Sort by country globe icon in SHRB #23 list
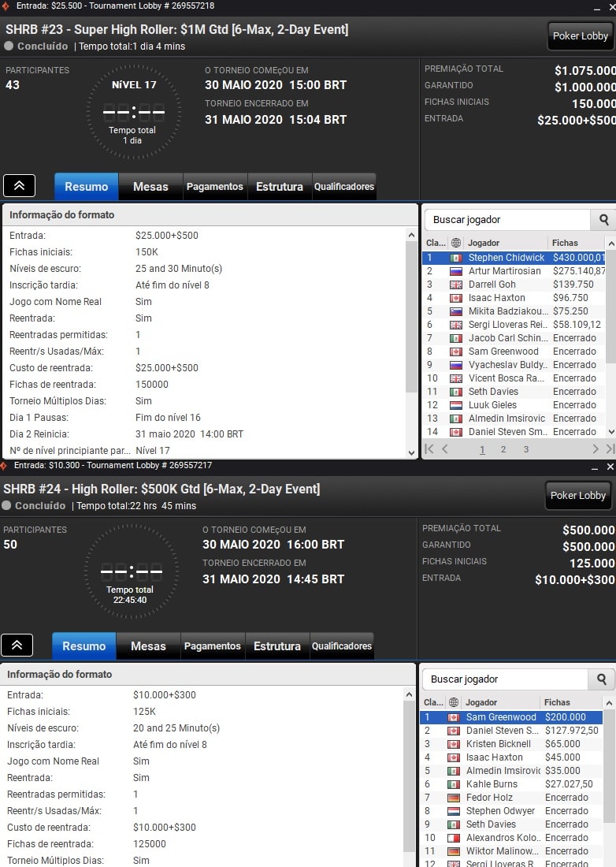Viewport: 616px width, 867px height. [456, 243]
